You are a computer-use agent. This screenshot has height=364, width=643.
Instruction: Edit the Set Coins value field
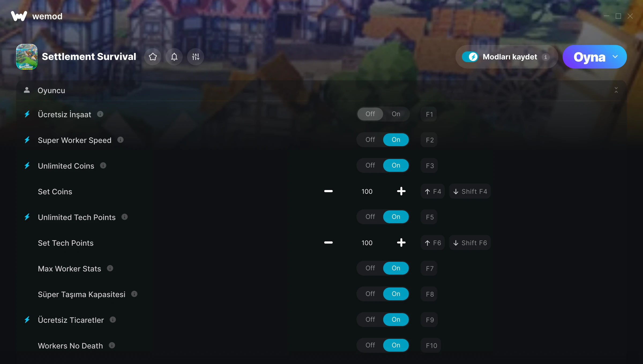367,191
